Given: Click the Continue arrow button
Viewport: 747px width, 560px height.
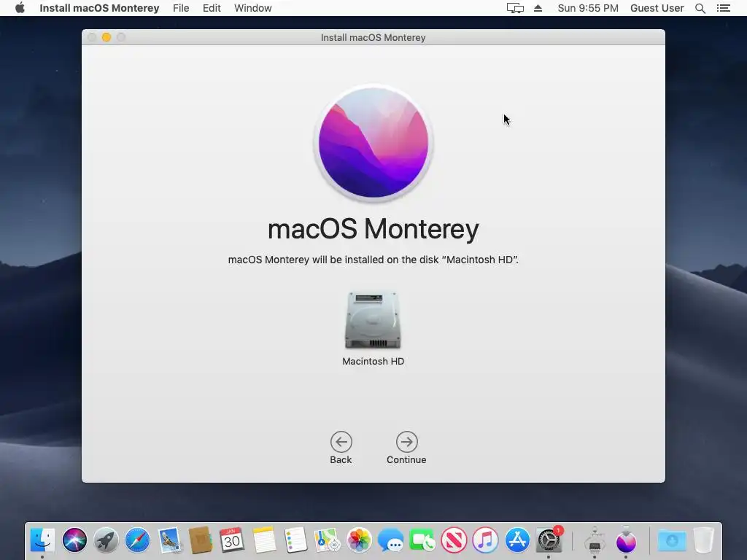Looking at the screenshot, I should pyautogui.click(x=406, y=442).
